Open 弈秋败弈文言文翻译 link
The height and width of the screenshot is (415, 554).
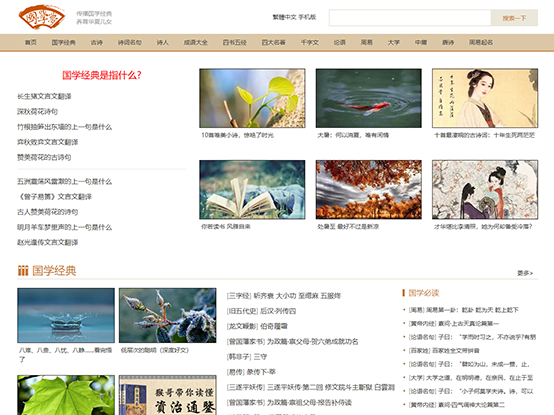[48, 142]
